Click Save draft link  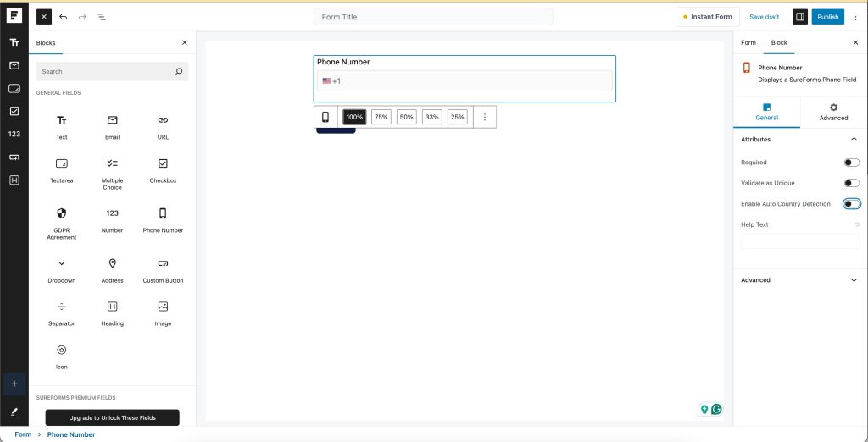[764, 17]
